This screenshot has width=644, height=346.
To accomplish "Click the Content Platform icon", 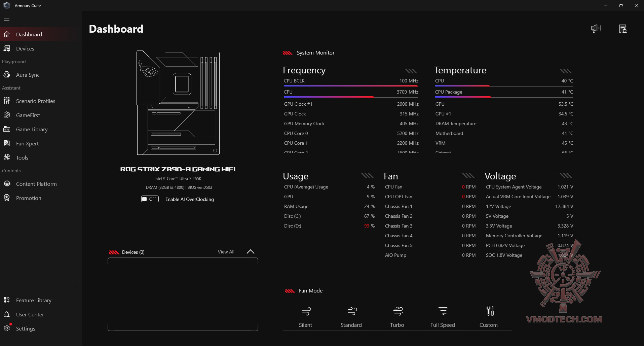I will click(x=7, y=184).
